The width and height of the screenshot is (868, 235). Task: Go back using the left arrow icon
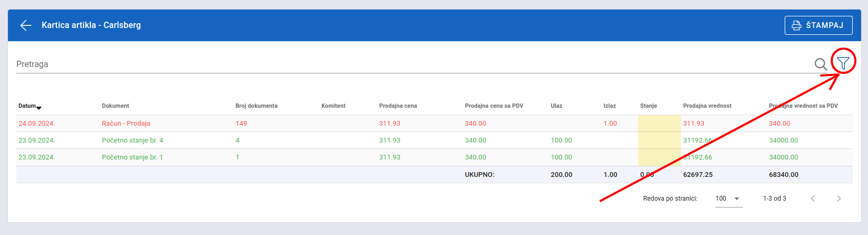point(26,25)
